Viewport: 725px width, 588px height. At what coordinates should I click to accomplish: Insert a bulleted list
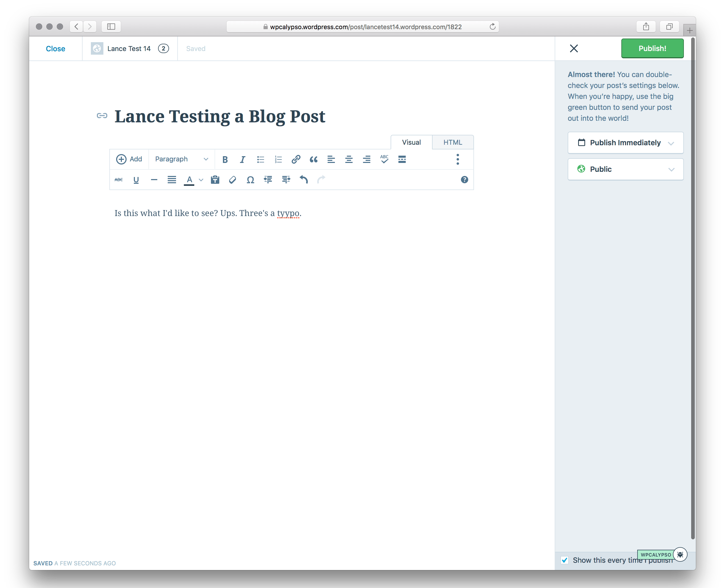(260, 159)
